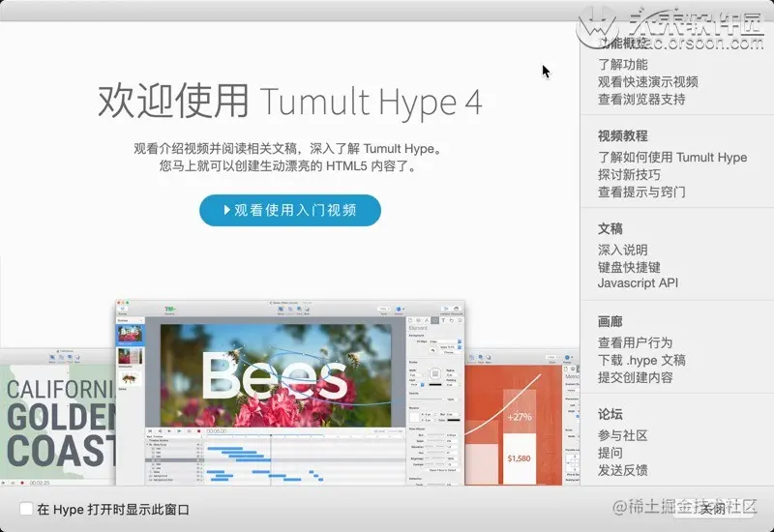The height and width of the screenshot is (532, 774).
Task: Click the 画廊 section heading
Action: pos(610,322)
